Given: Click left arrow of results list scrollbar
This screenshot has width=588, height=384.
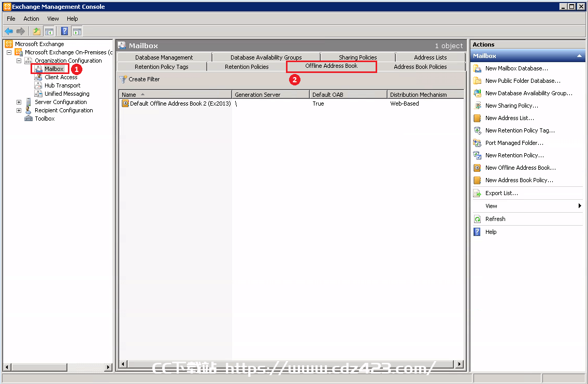Looking at the screenshot, I should [x=123, y=364].
